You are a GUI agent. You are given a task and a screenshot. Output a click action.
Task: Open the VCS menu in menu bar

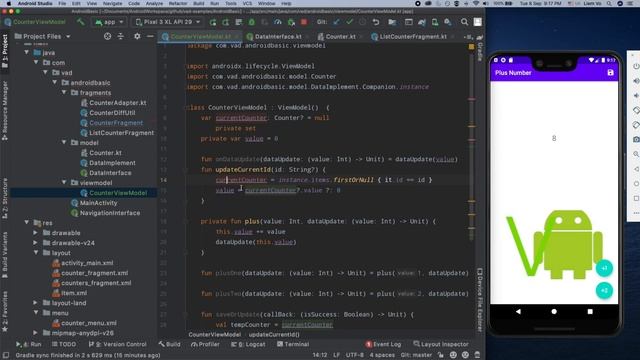[247, 3]
